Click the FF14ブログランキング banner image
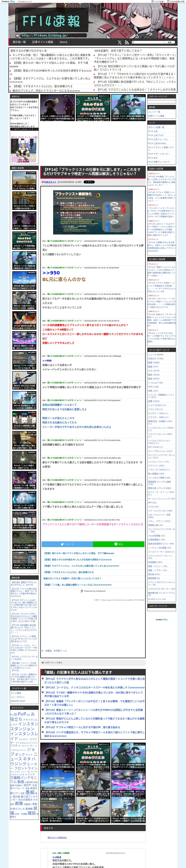 coord(24,150)
